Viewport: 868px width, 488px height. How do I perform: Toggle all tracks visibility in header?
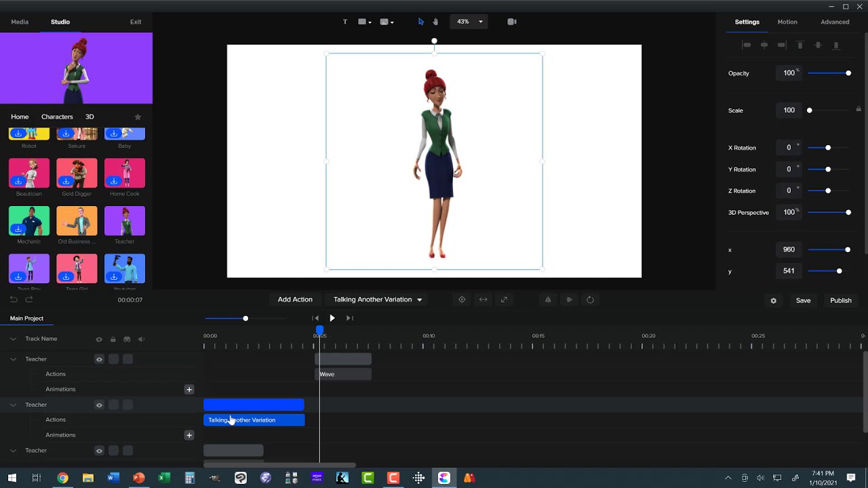point(99,339)
